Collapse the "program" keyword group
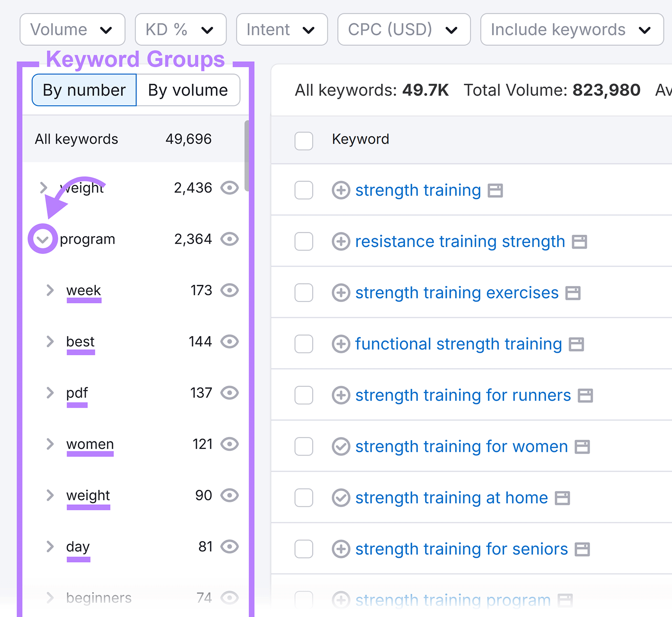The width and height of the screenshot is (672, 617). coord(42,239)
